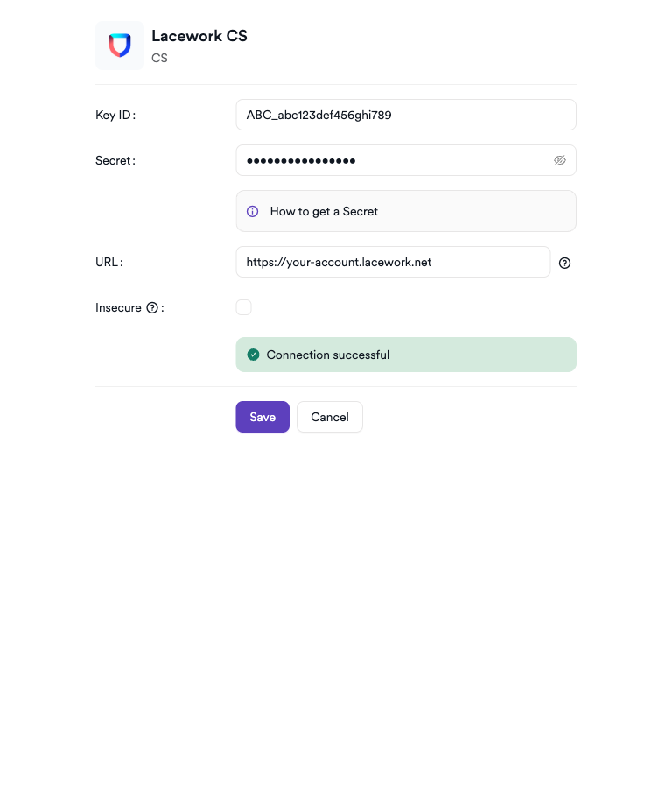672x788 pixels.
Task: Click the help icon beside the Insecure label
Action: (x=153, y=307)
